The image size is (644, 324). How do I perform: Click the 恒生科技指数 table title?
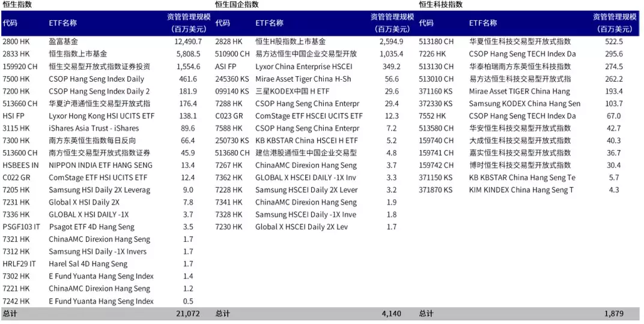click(441, 5)
